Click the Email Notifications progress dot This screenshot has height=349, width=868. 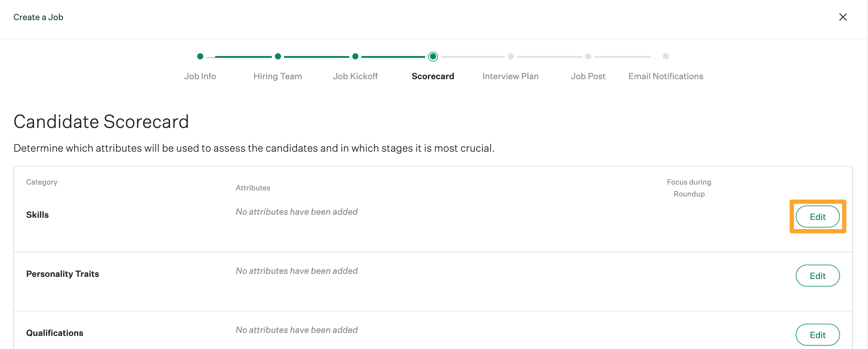coord(666,56)
